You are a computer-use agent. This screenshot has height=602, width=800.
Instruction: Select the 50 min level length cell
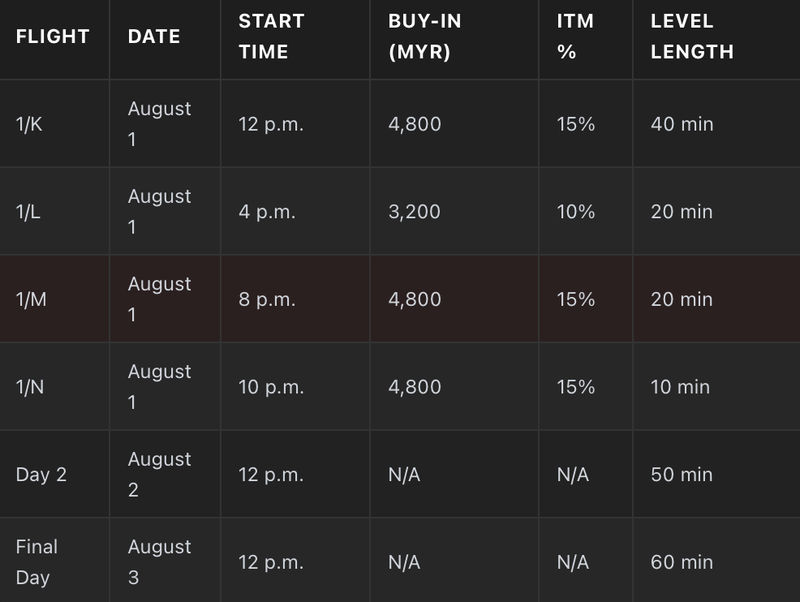[x=682, y=475]
